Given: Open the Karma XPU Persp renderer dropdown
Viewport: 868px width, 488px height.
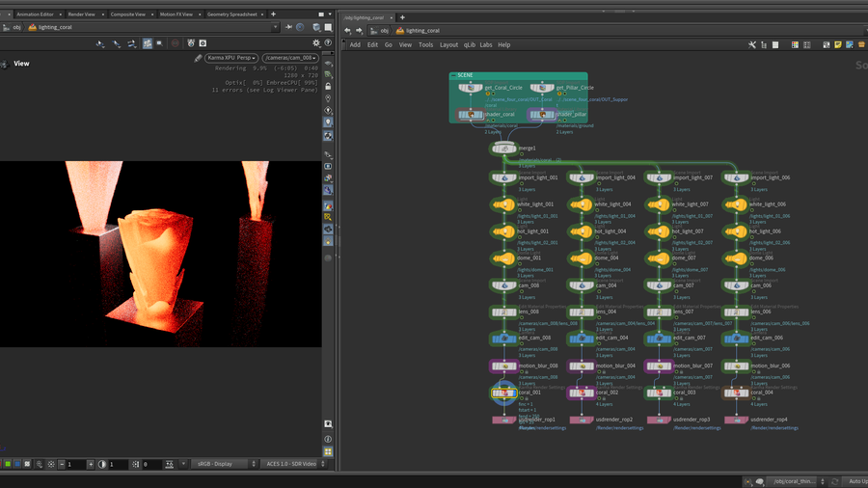Looking at the screenshot, I should click(x=231, y=58).
